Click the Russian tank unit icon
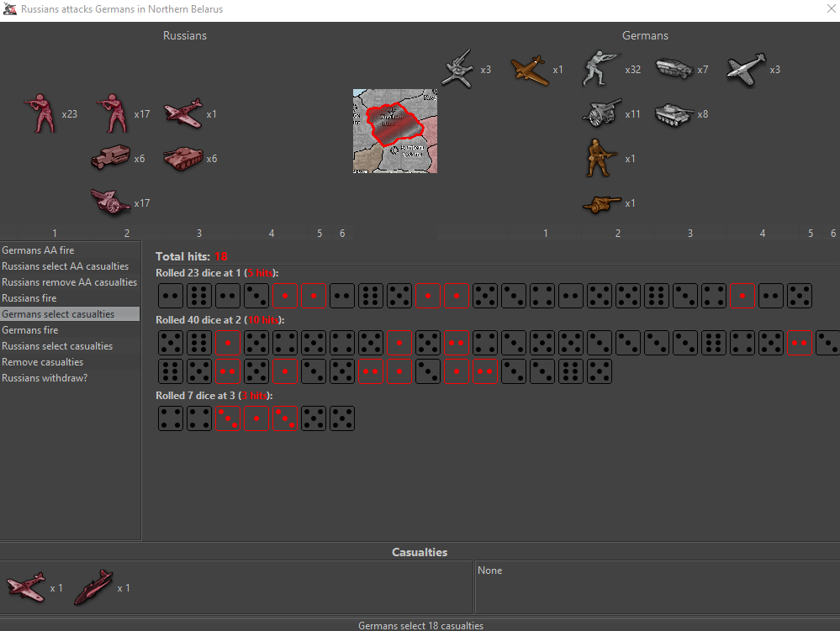 182,158
